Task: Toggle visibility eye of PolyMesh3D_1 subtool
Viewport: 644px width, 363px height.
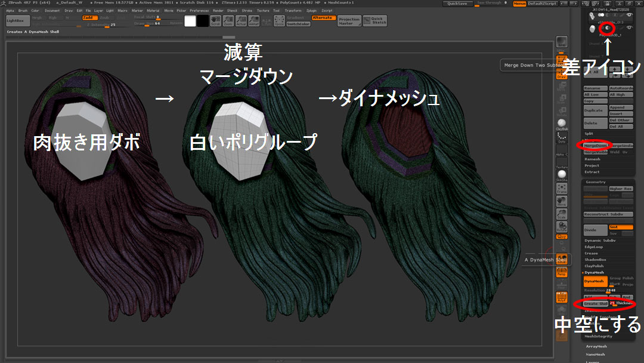Action: [x=629, y=27]
